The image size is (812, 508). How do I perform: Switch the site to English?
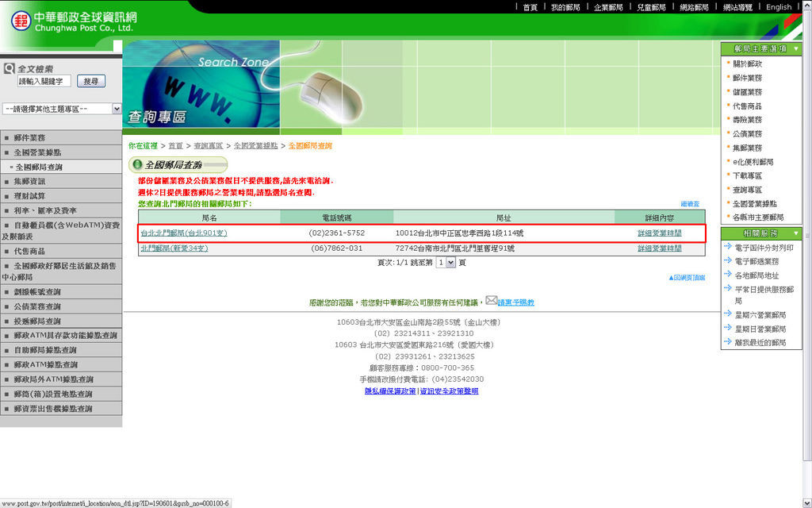click(x=779, y=6)
